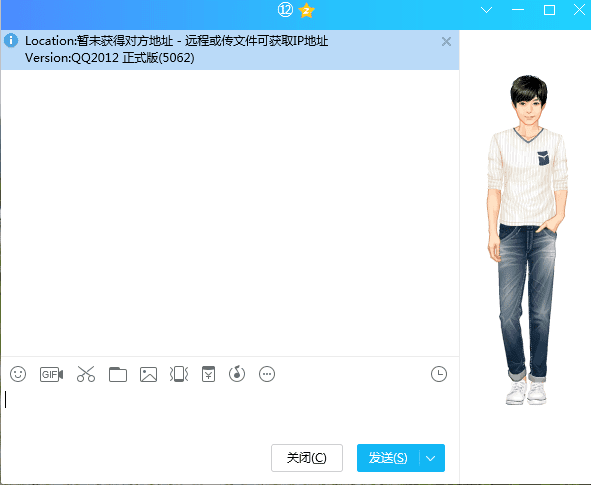Open the emoji smiley picker

pyautogui.click(x=18, y=374)
